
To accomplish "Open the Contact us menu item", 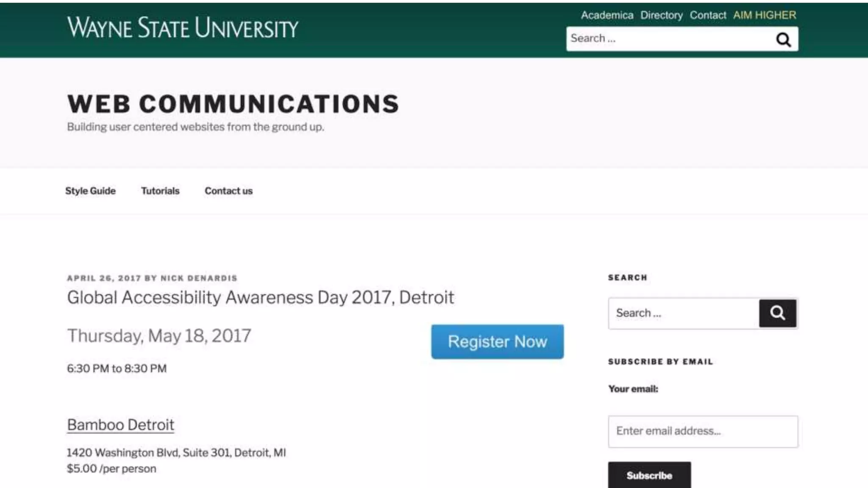I will (x=228, y=191).
